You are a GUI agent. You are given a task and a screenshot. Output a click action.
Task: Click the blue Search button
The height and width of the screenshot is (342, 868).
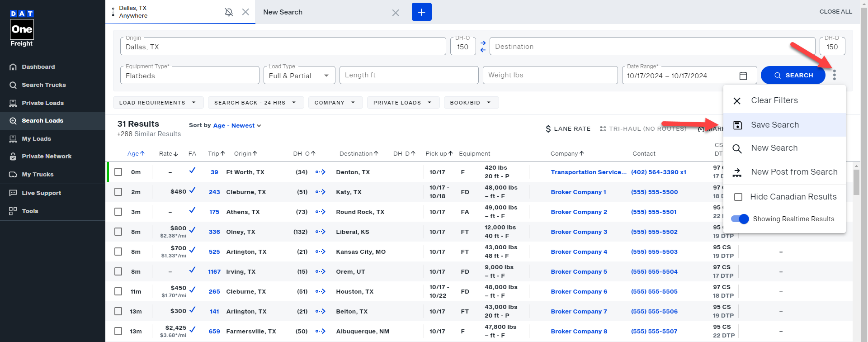coord(793,76)
